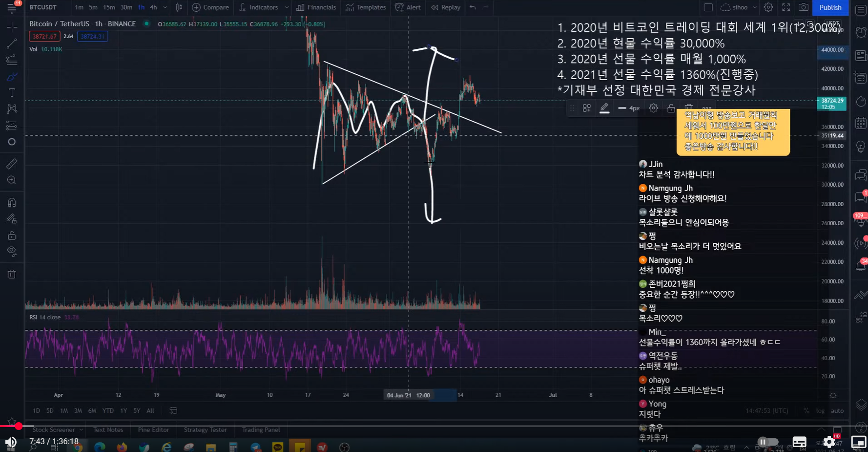Open the main hamburger menu

click(12, 7)
